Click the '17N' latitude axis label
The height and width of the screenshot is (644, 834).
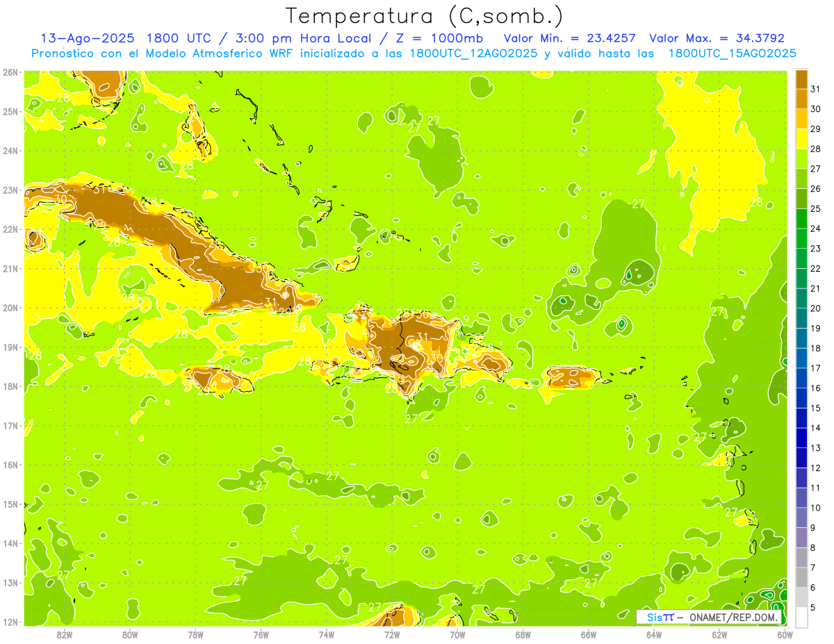click(10, 426)
